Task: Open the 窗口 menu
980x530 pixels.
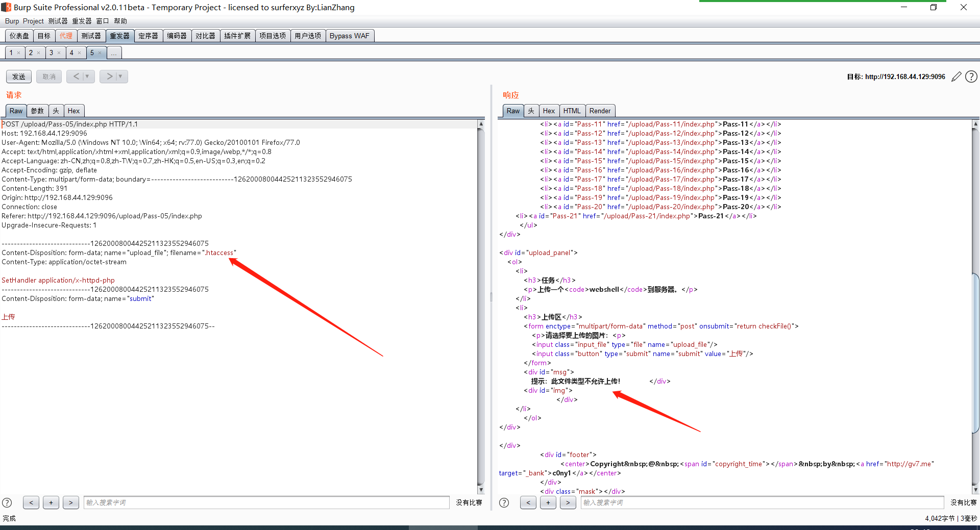Action: pyautogui.click(x=103, y=21)
